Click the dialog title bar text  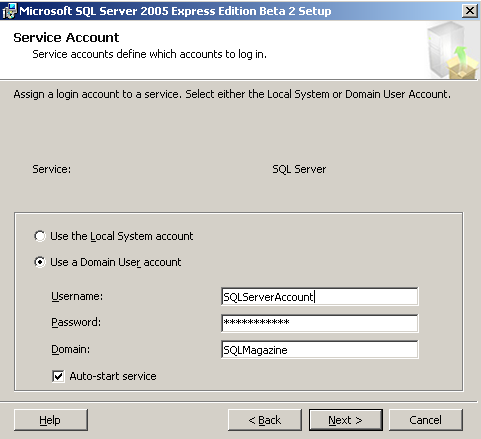point(175,11)
